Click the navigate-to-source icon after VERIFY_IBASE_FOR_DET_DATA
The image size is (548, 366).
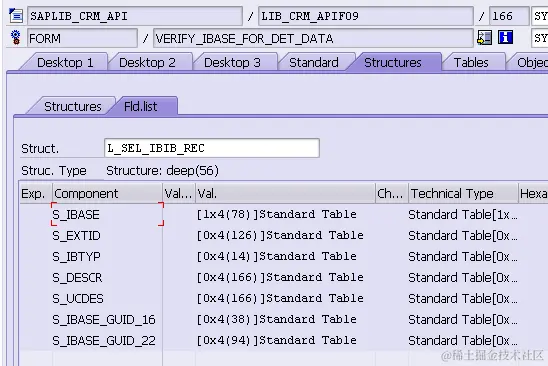485,37
